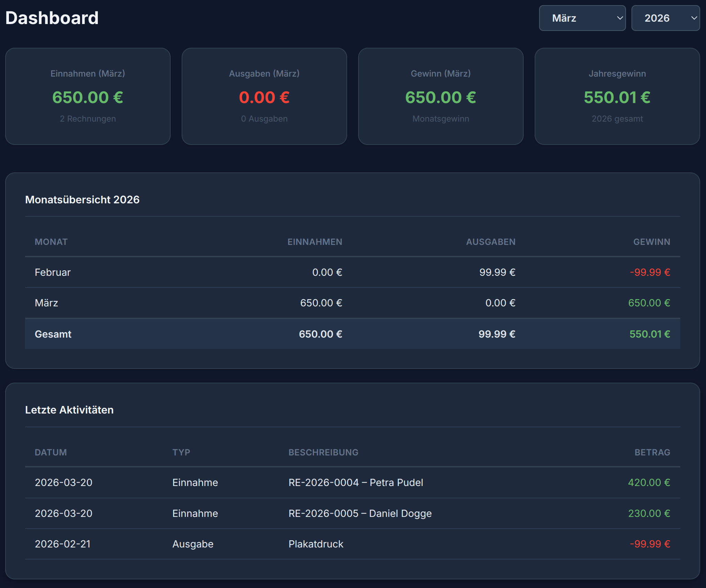Click the GEWINN column header
Image resolution: width=706 pixels, height=588 pixels.
651,242
